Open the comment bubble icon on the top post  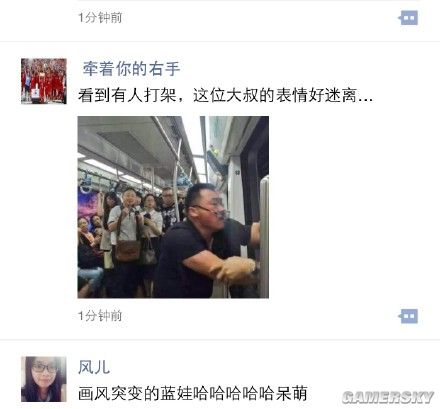click(408, 18)
